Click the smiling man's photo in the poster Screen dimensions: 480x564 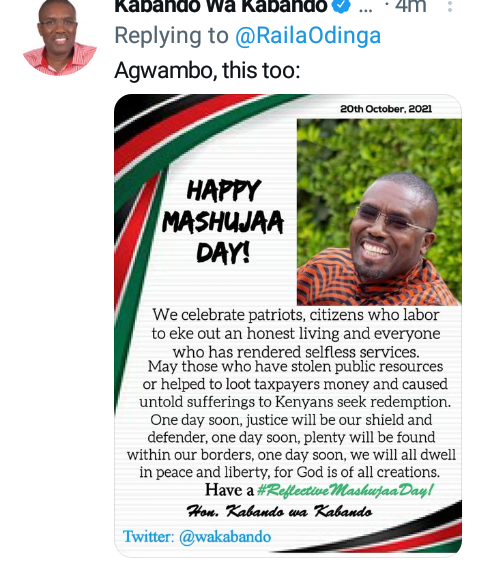tap(379, 212)
